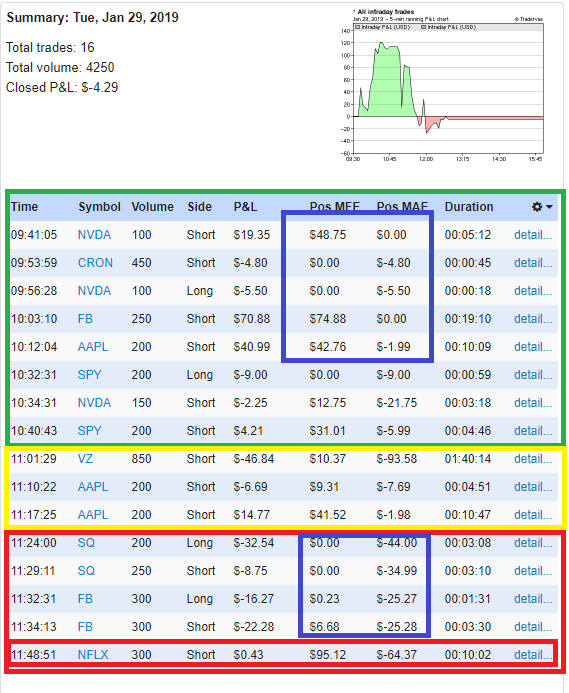Viewport: 569px width, 693px height.
Task: Select the Summary: Tue, Jan 29, 2019 heading
Action: click(92, 18)
